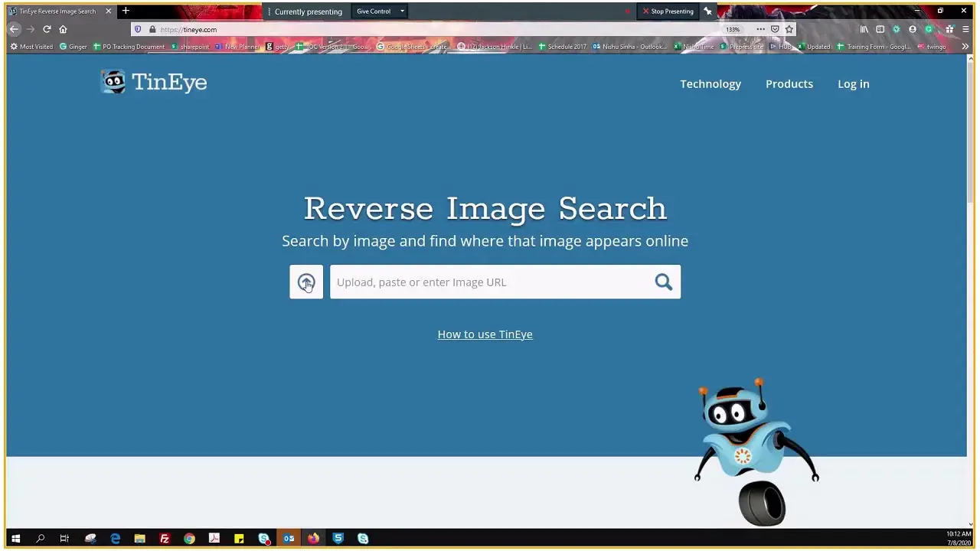The width and height of the screenshot is (980, 551).
Task: Open the page actions three-dot menu
Action: coord(760,29)
